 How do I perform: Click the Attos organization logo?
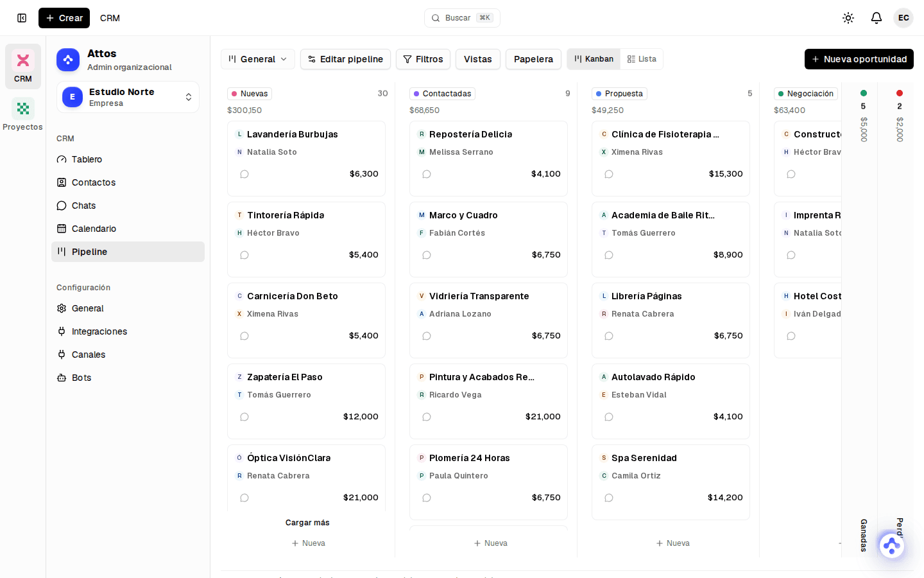tap(68, 60)
